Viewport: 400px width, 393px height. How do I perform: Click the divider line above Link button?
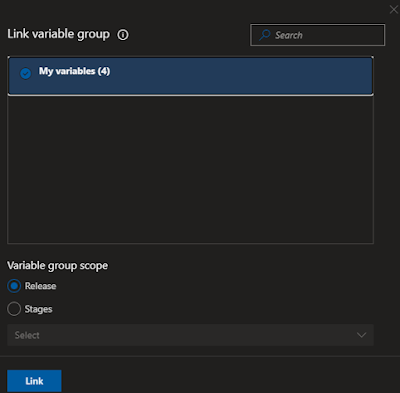tap(200, 356)
